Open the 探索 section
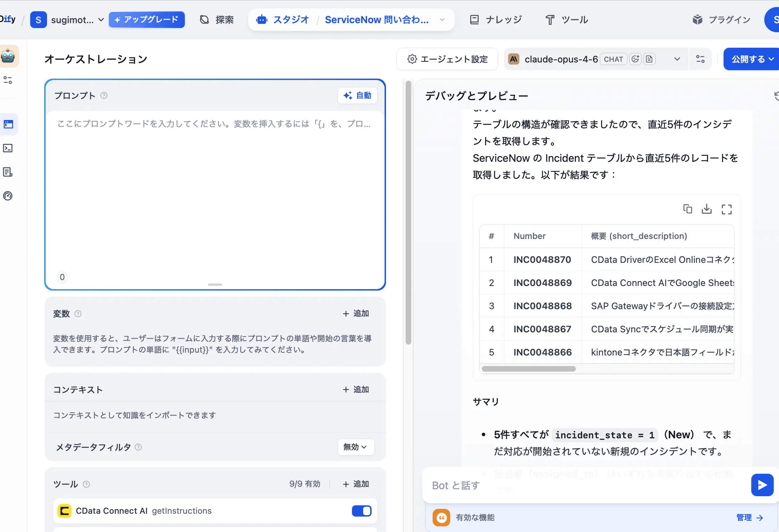 (x=217, y=20)
